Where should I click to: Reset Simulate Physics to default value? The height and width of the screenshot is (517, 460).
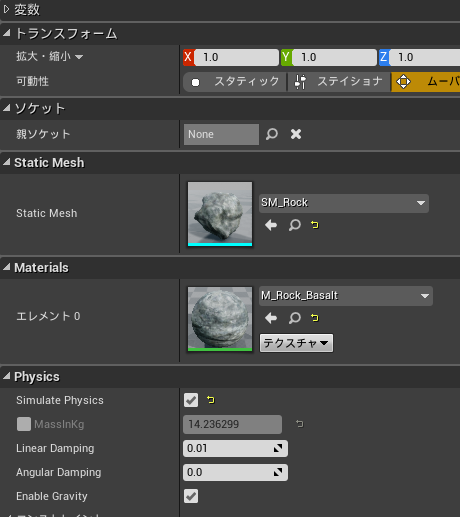211,399
